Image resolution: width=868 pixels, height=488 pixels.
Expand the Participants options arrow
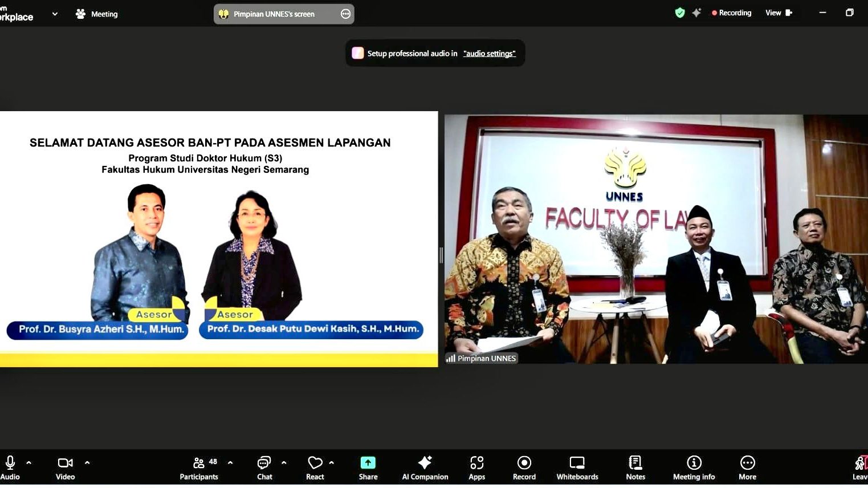point(230,463)
